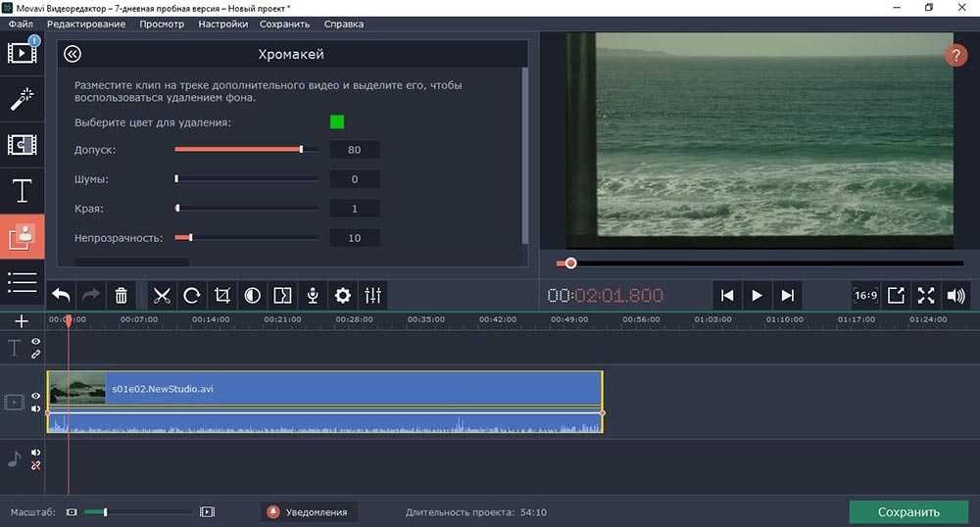Open Clip properties gear icon
Image resolution: width=980 pixels, height=527 pixels.
342,295
